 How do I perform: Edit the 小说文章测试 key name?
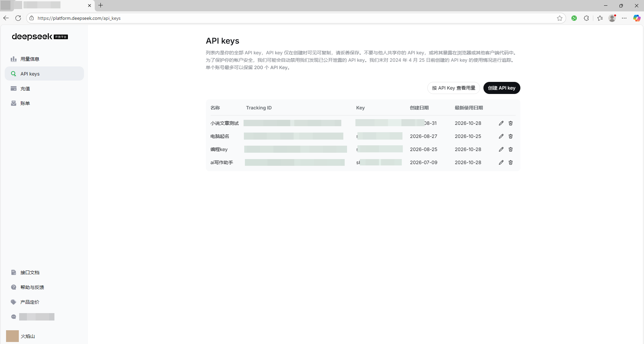click(x=501, y=123)
